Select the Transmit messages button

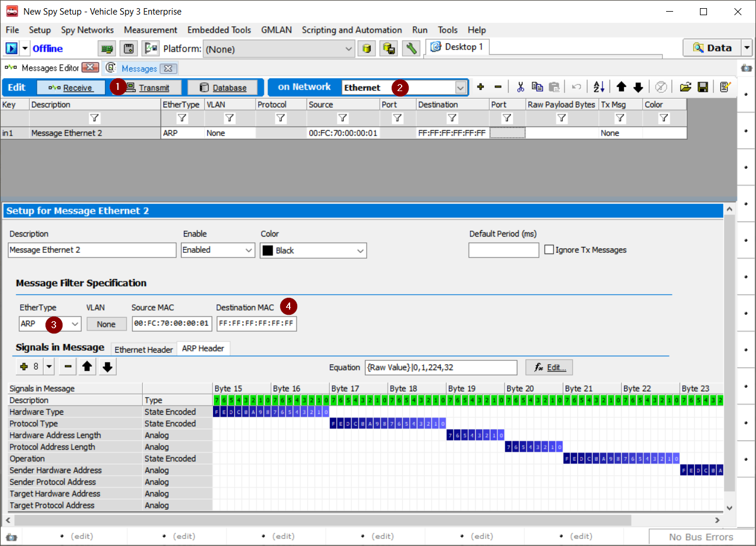[x=148, y=88]
